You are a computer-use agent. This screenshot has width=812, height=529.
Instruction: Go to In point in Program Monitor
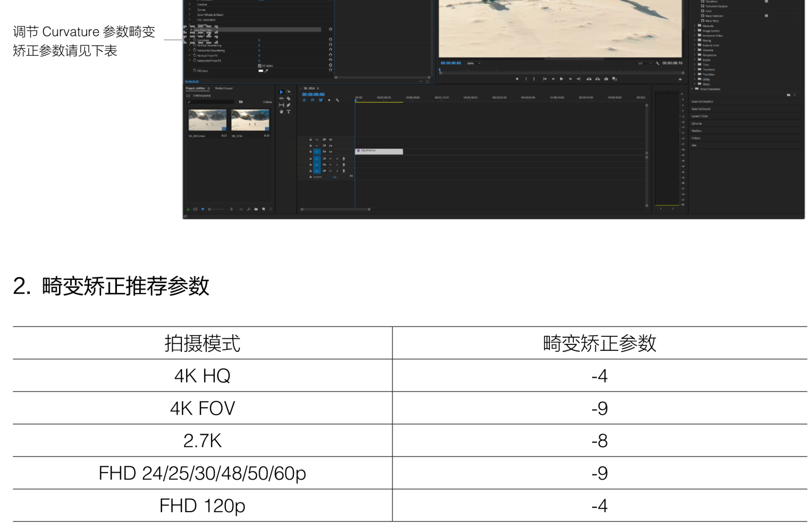point(545,79)
